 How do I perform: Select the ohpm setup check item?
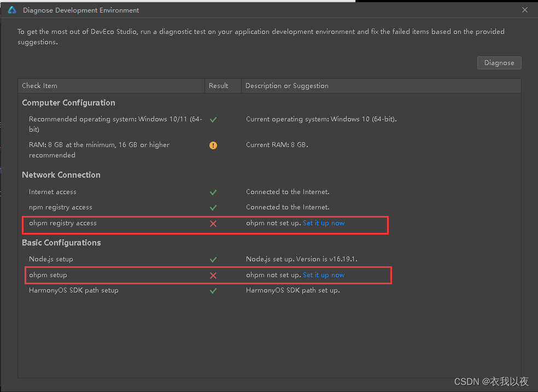(x=48, y=275)
